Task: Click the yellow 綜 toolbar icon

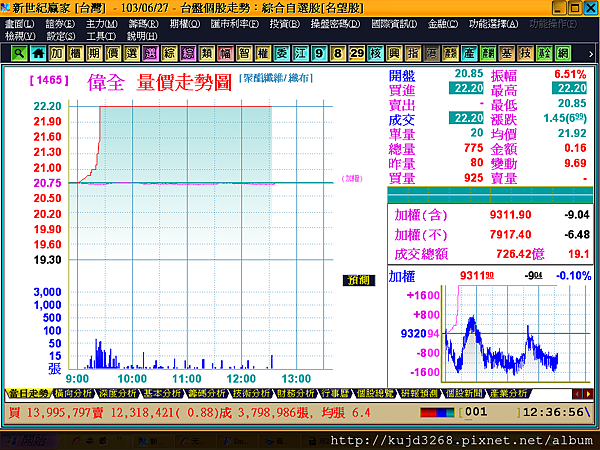Action: (x=169, y=53)
